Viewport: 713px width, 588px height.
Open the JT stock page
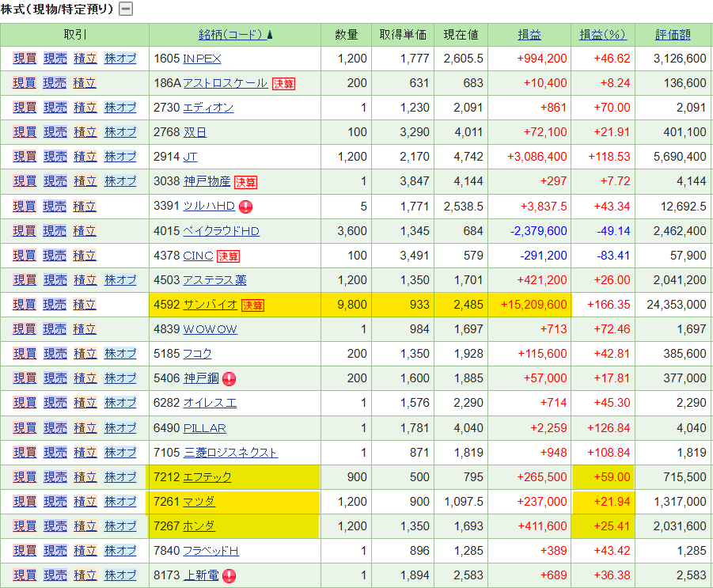pos(190,157)
